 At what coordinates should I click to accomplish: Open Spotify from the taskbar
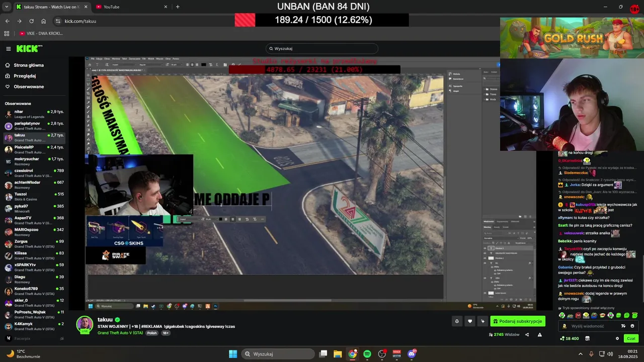point(367,354)
